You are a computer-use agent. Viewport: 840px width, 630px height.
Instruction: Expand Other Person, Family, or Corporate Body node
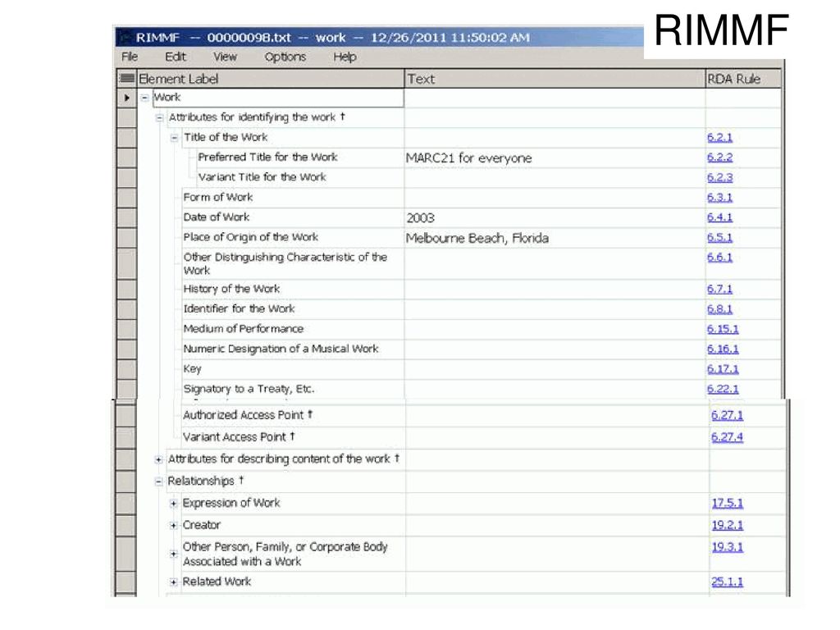174,554
